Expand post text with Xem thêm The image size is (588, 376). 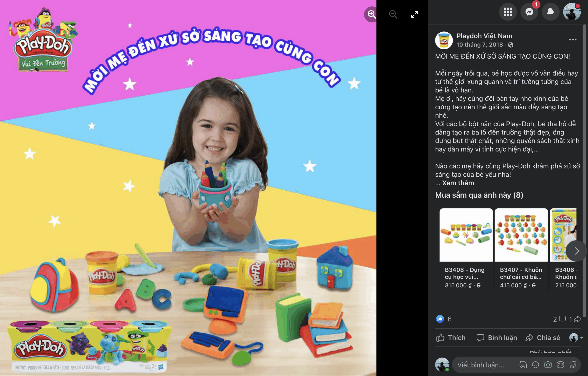tap(458, 183)
